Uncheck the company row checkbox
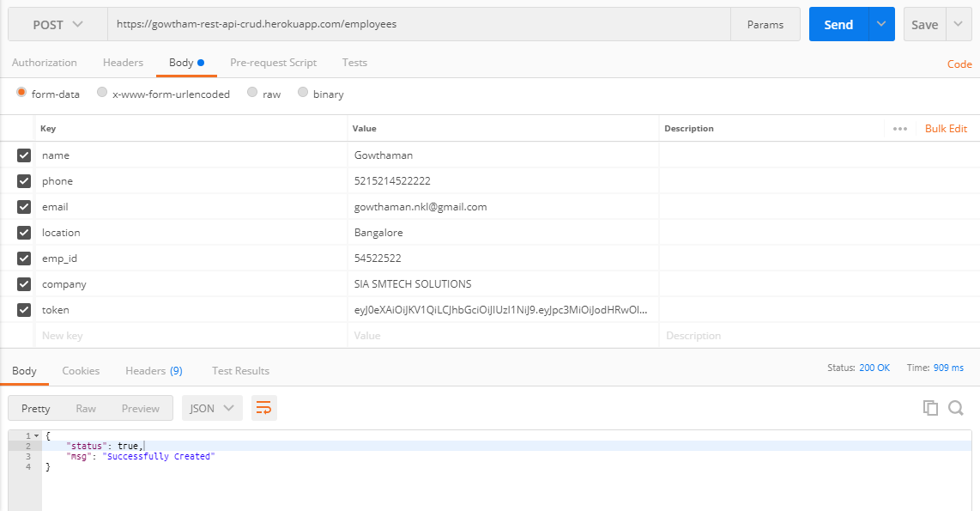The image size is (980, 511). click(x=24, y=284)
